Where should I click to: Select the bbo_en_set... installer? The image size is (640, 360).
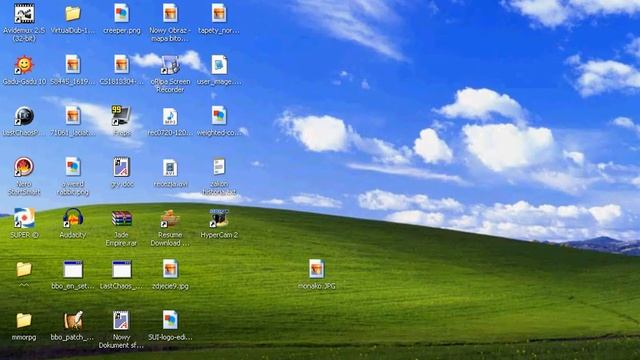pos(73,269)
